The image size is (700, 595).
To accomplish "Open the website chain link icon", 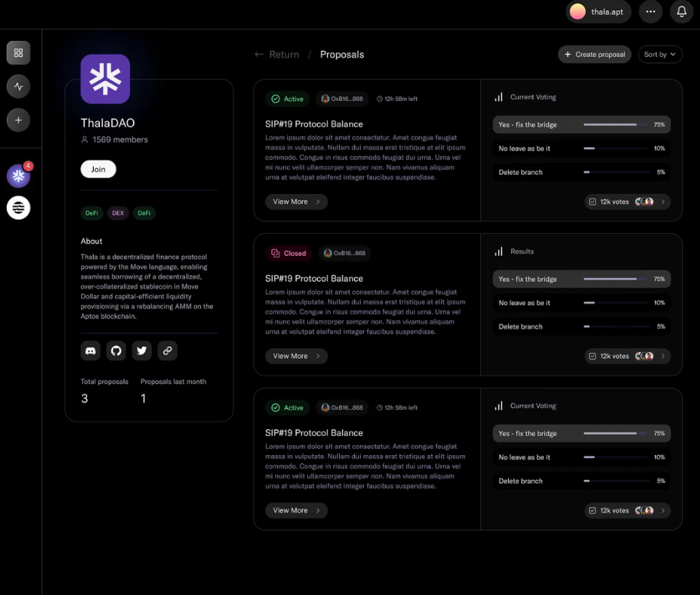I will (x=167, y=351).
